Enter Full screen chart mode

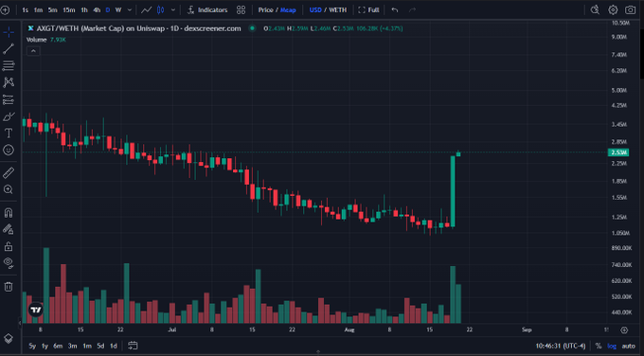(368, 9)
